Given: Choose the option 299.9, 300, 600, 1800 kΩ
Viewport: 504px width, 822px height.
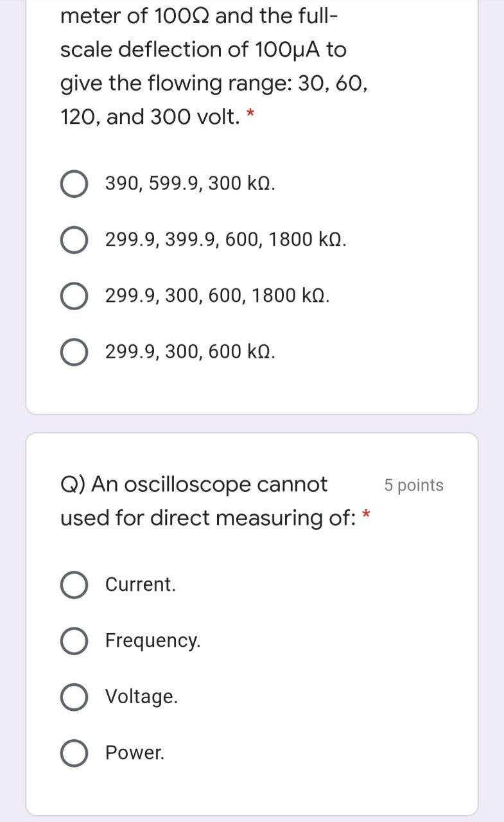Looking at the screenshot, I should tap(73, 296).
